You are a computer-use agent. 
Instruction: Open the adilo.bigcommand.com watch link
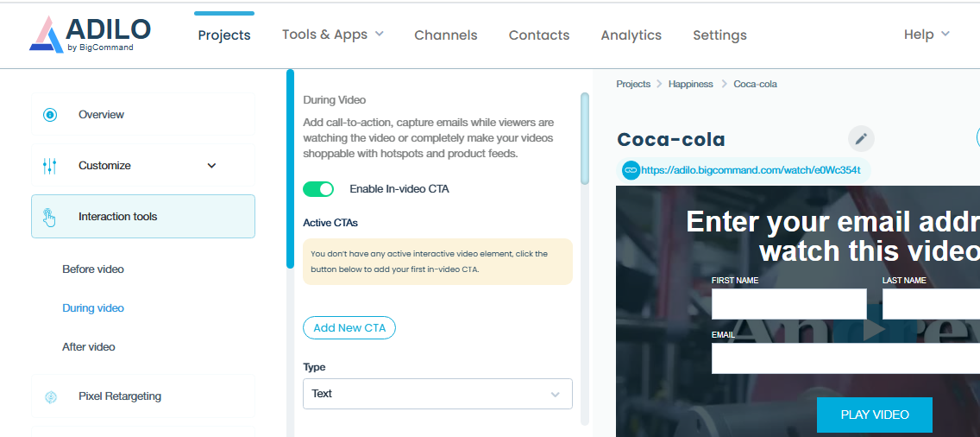click(751, 169)
